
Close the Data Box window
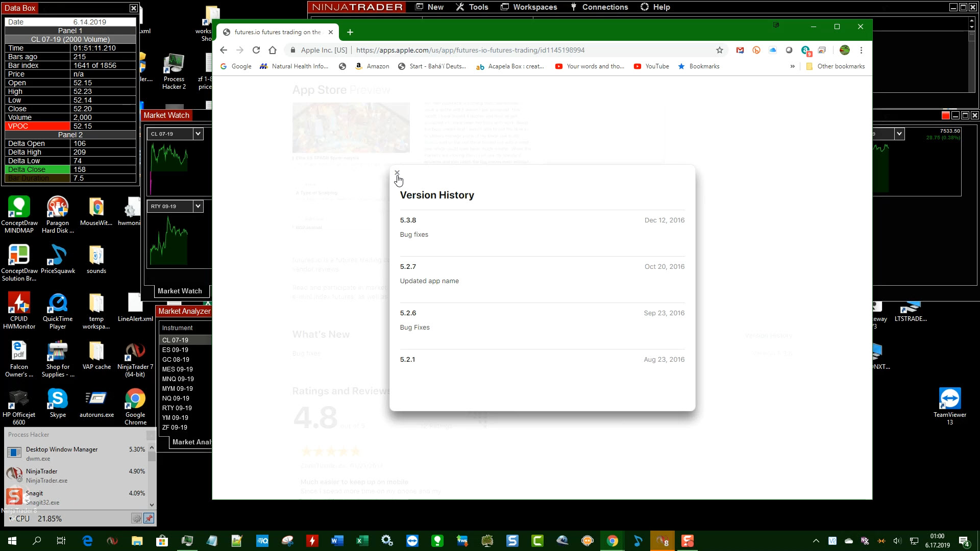coord(133,8)
